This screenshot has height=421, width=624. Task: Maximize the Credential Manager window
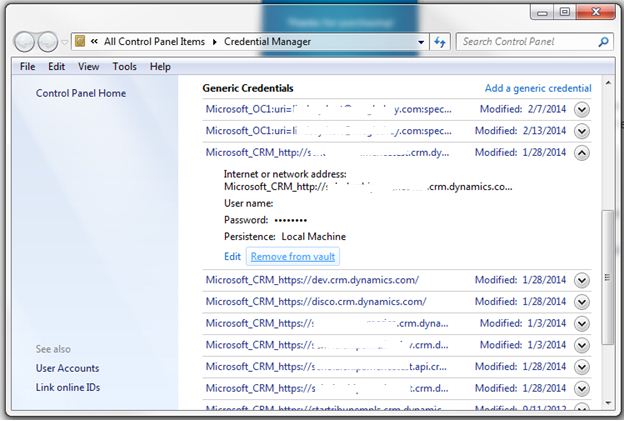pyautogui.click(x=564, y=12)
